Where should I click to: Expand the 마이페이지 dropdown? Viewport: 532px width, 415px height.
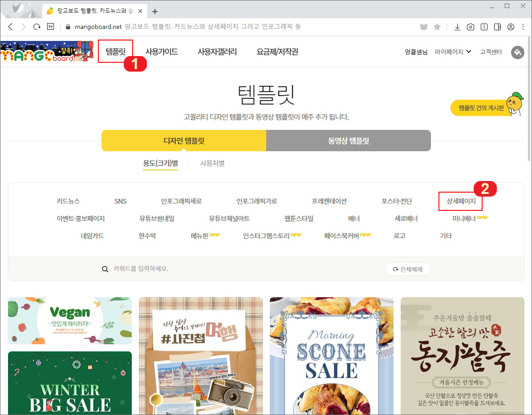(453, 52)
